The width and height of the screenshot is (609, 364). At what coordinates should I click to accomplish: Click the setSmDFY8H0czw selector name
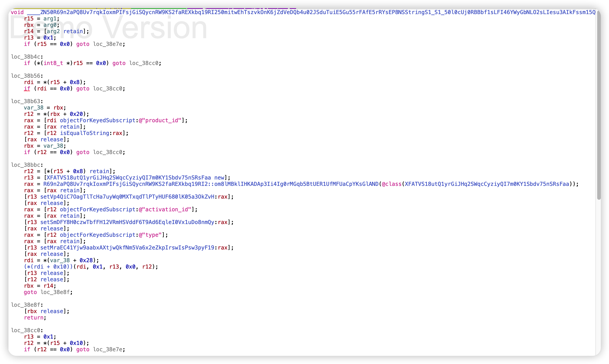[127, 222]
